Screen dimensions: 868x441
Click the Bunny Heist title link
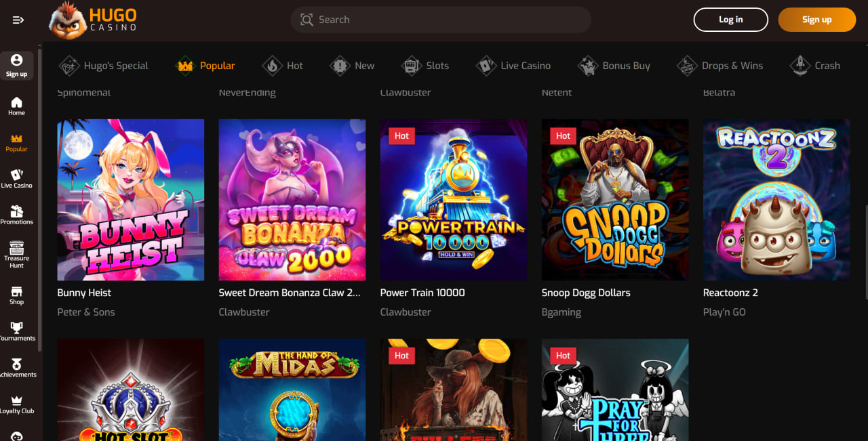pyautogui.click(x=84, y=293)
